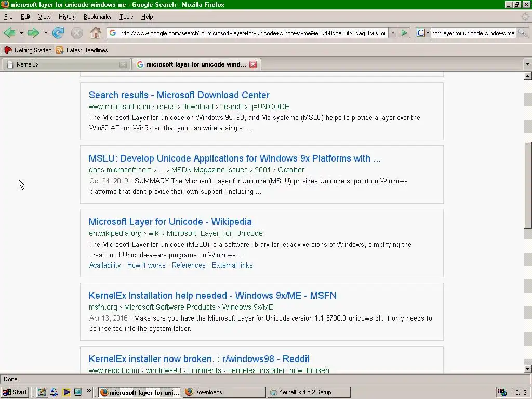Click the address bar URL field

click(x=252, y=33)
